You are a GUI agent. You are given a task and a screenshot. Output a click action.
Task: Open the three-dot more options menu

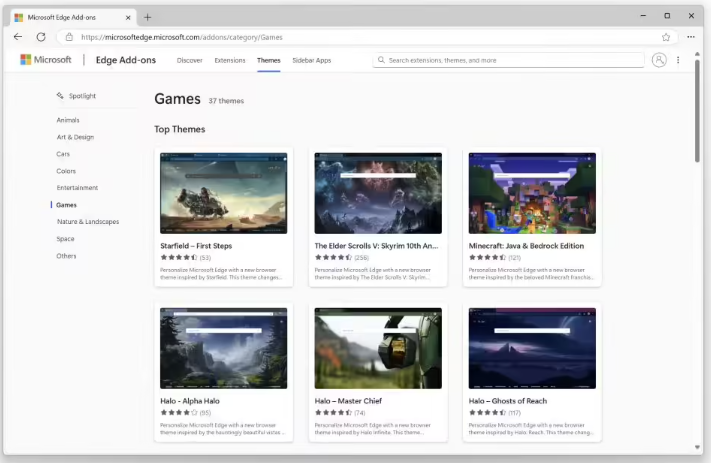(x=678, y=60)
